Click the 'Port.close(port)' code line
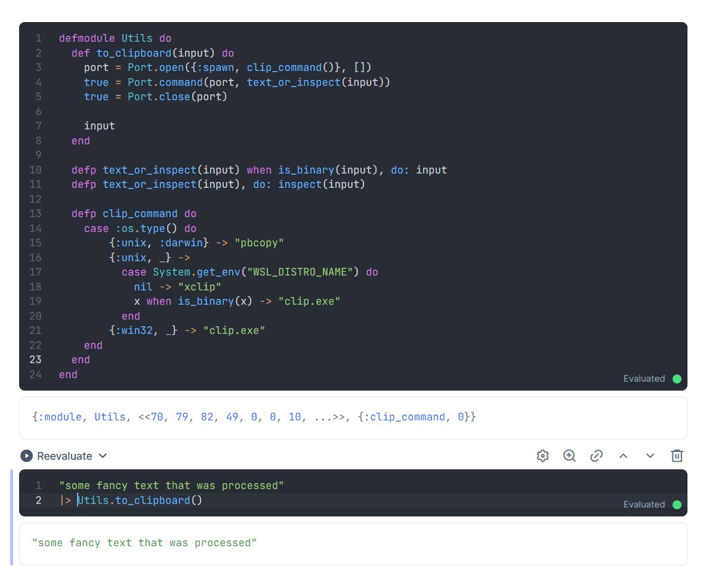 [156, 97]
